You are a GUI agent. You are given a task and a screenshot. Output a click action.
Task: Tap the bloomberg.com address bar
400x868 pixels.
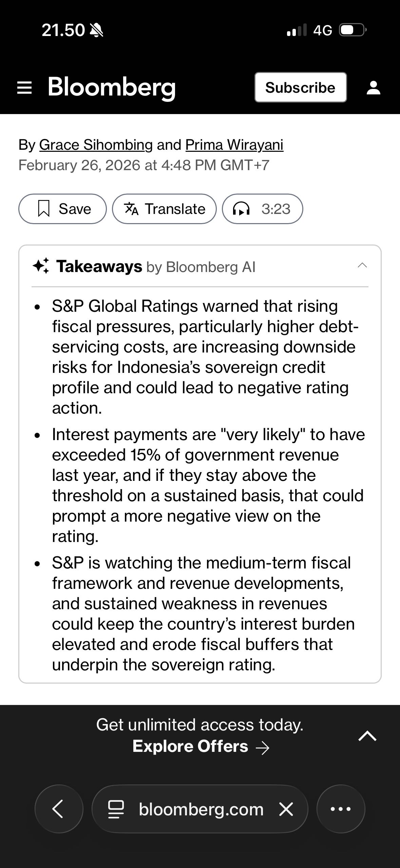coord(201,809)
